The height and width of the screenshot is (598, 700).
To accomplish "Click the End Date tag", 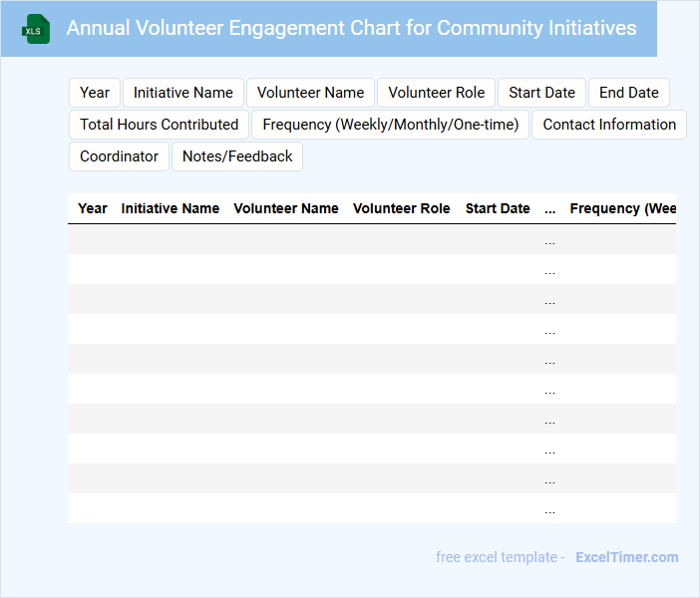I will 628,93.
